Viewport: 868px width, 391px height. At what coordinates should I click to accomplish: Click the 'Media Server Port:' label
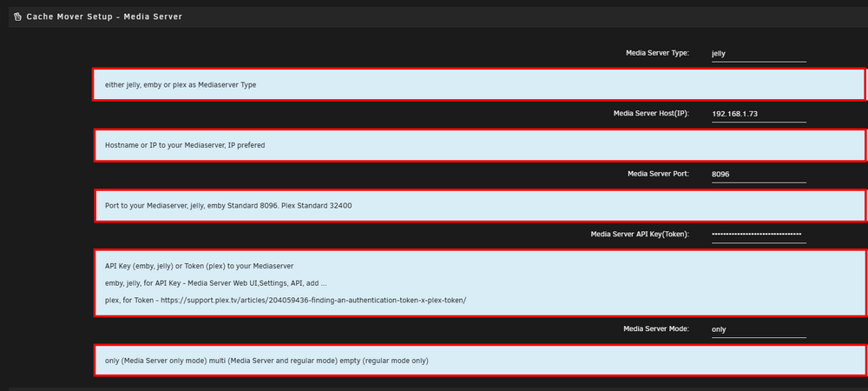tap(658, 174)
